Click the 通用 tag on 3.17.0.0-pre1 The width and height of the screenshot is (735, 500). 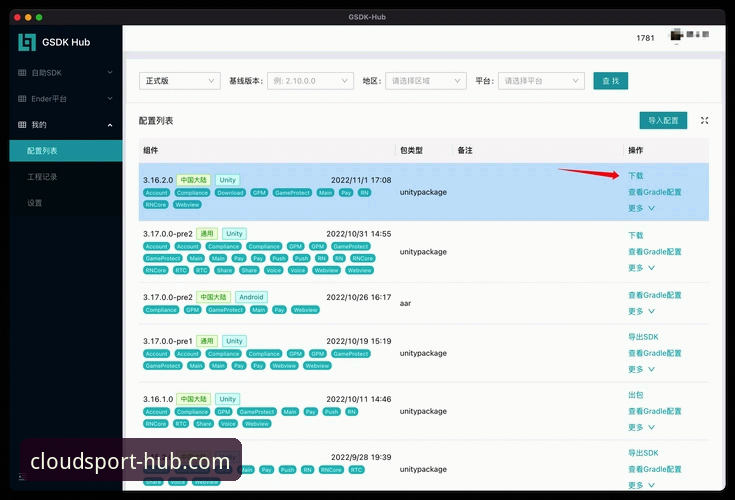(207, 341)
